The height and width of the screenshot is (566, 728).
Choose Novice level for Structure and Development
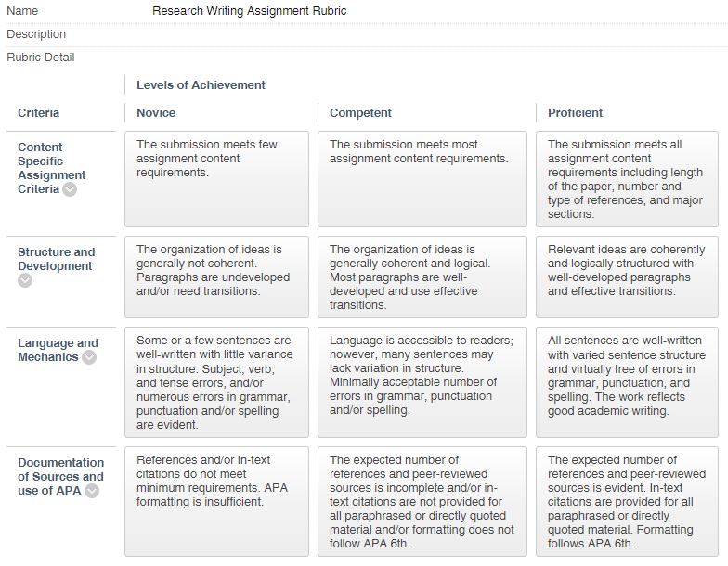pyautogui.click(x=216, y=277)
